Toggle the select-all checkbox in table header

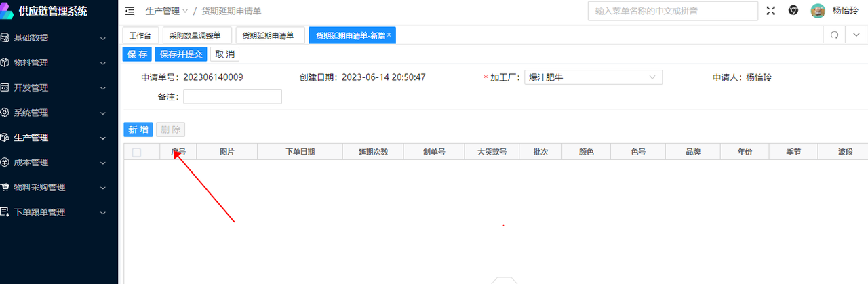coord(136,153)
